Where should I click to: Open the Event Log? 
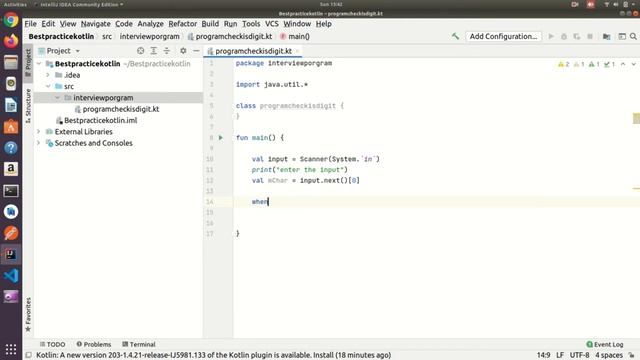tap(605, 344)
